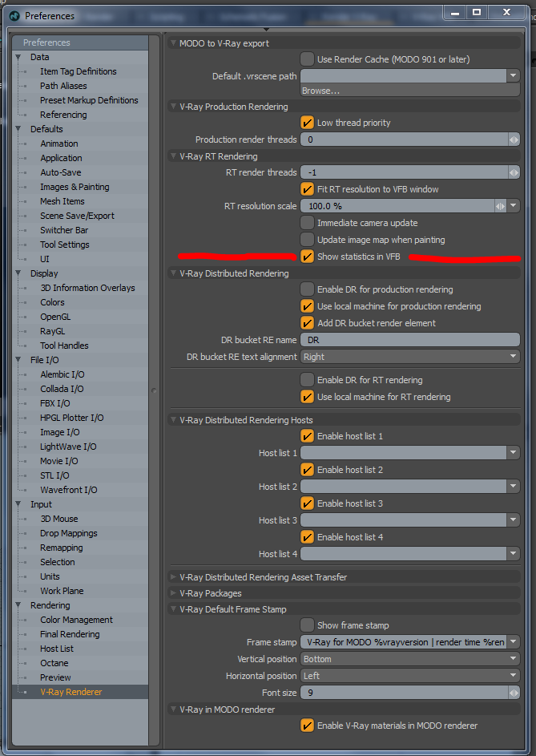
Task: Collapse V-Ray Distributed Rendering Hosts section
Action: (x=173, y=420)
